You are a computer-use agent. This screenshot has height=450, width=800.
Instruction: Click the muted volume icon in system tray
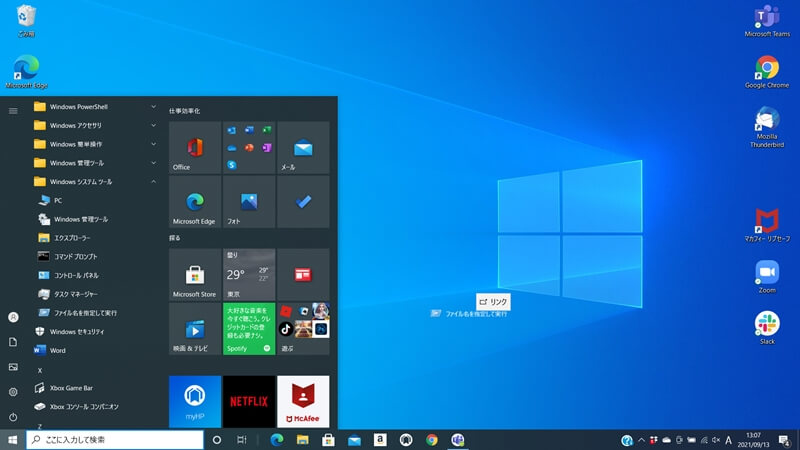(716, 440)
